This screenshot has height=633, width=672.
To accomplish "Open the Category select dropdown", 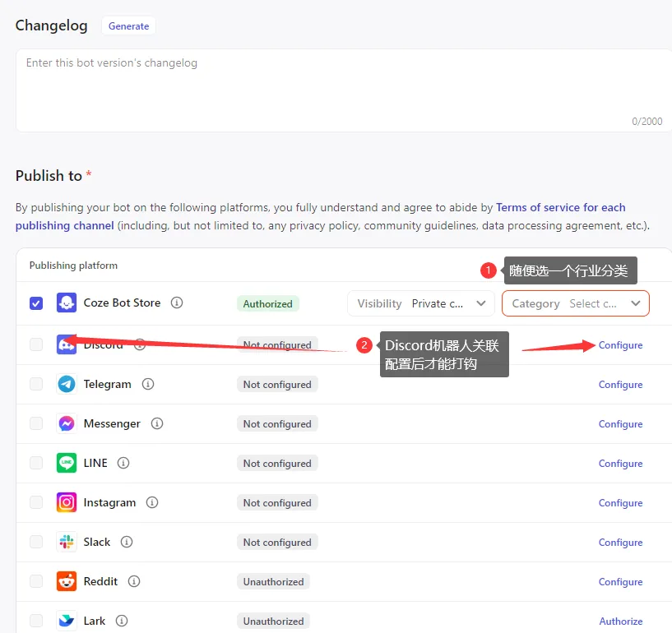I will 576,303.
